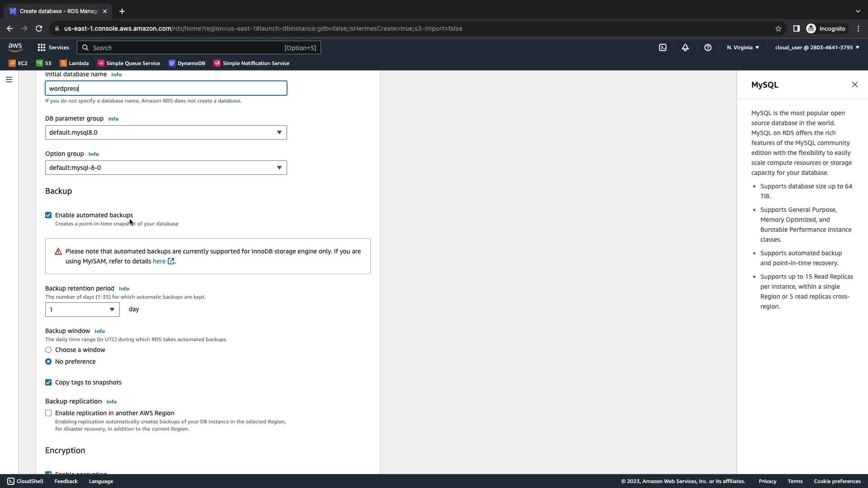Viewport: 868px width, 488px height.
Task: Open the notifications bell icon
Action: pyautogui.click(x=685, y=47)
